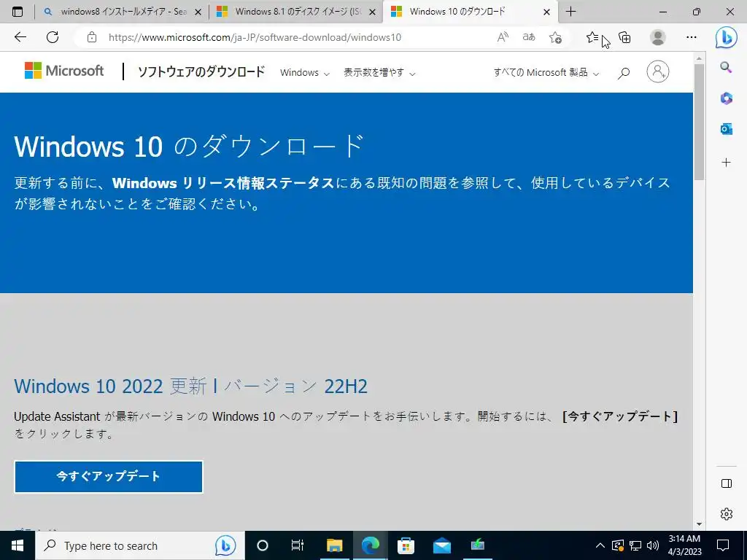Add a sidebar app with plus icon

[x=726, y=163]
